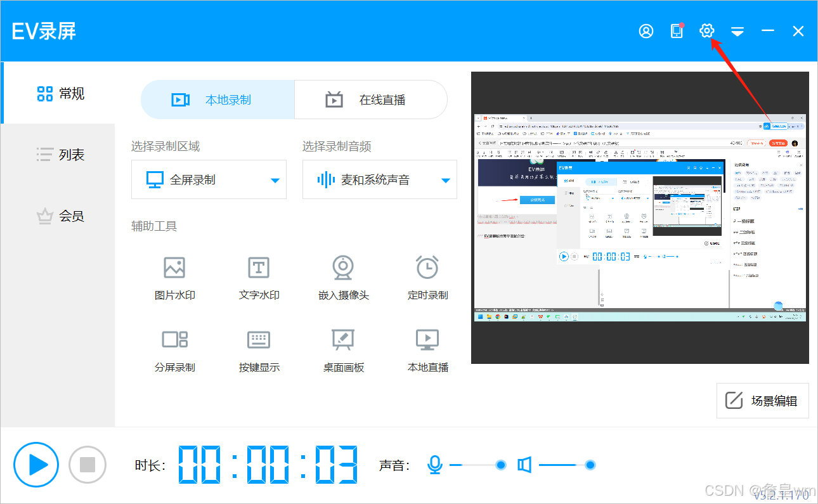Start recording with the play button

pos(36,465)
